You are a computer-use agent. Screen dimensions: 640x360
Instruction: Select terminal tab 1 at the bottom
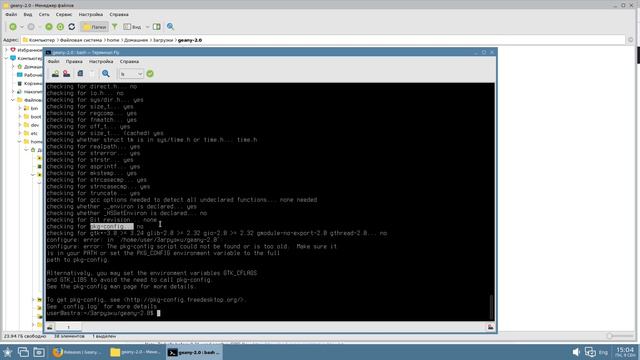tap(69, 327)
